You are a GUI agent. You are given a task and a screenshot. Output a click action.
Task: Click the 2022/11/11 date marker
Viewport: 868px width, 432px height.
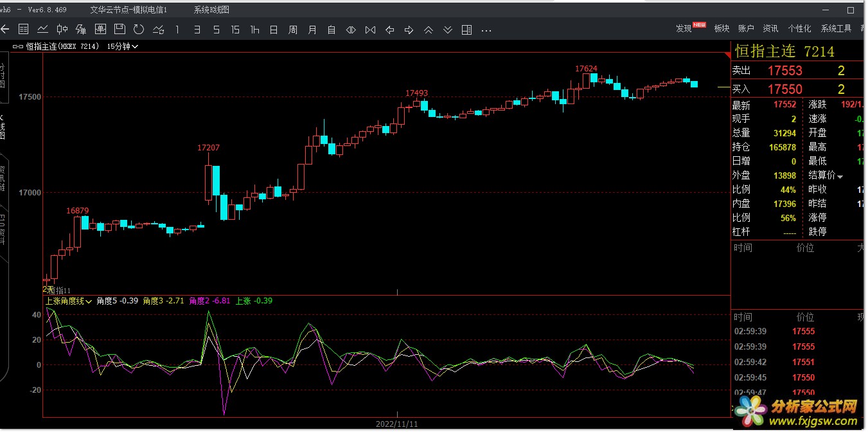(396, 424)
